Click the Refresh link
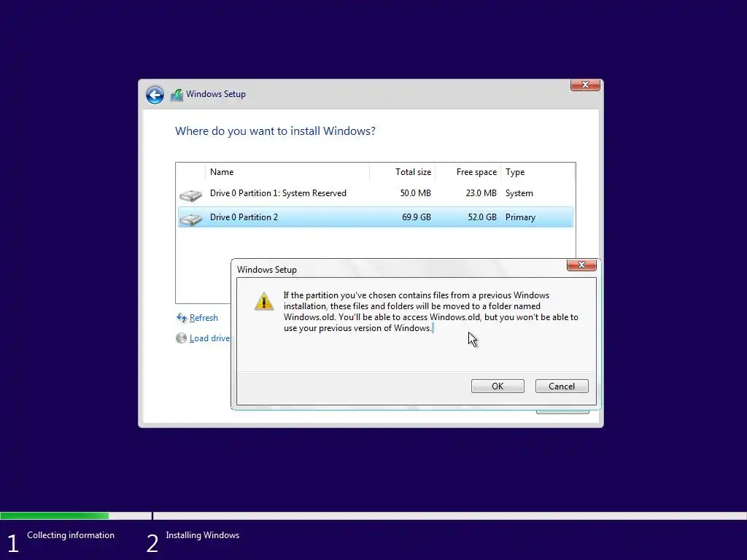 [x=204, y=318]
